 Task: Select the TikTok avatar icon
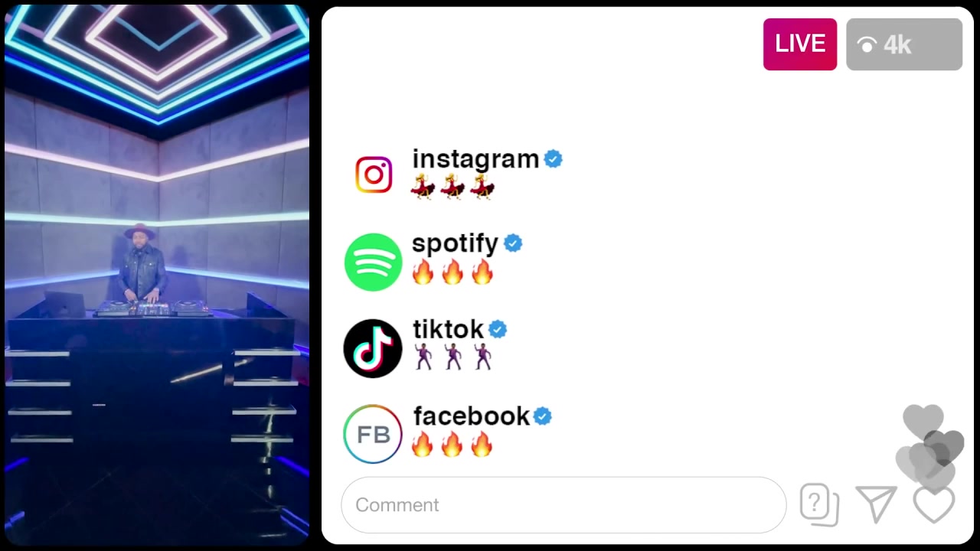click(373, 349)
